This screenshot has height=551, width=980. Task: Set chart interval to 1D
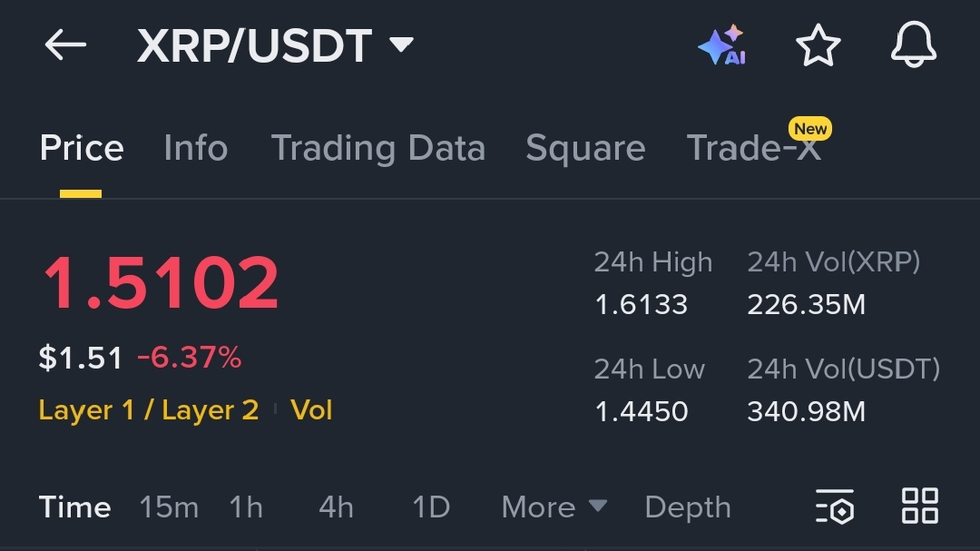coord(431,507)
